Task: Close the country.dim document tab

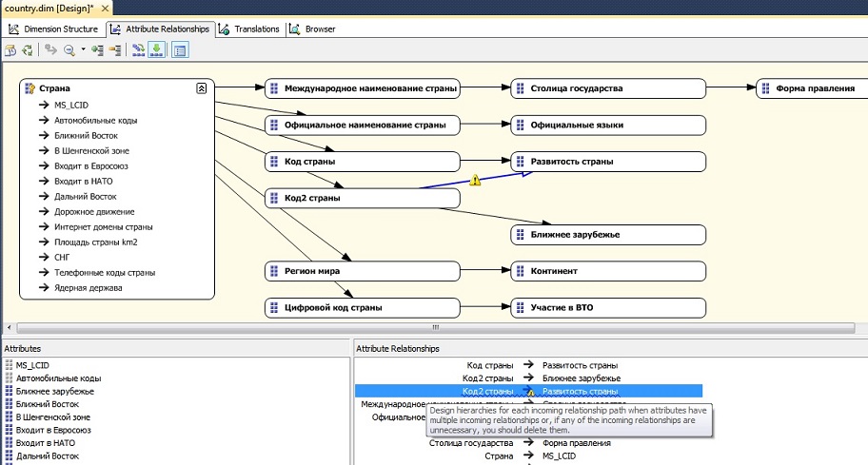Action: point(105,9)
